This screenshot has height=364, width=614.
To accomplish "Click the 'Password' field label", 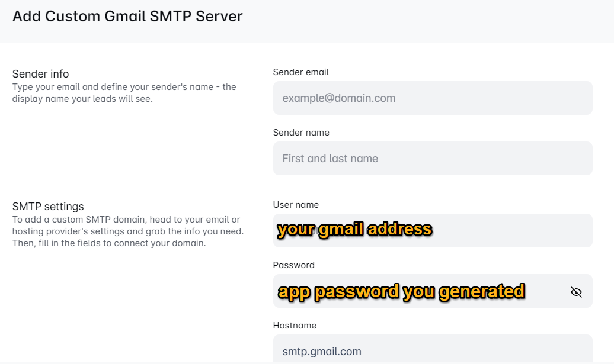I will coord(293,265).
